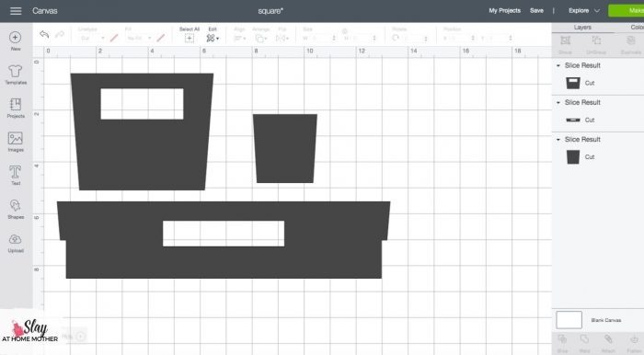Select the small trapezoid Cut layer thumbnail

point(573,157)
